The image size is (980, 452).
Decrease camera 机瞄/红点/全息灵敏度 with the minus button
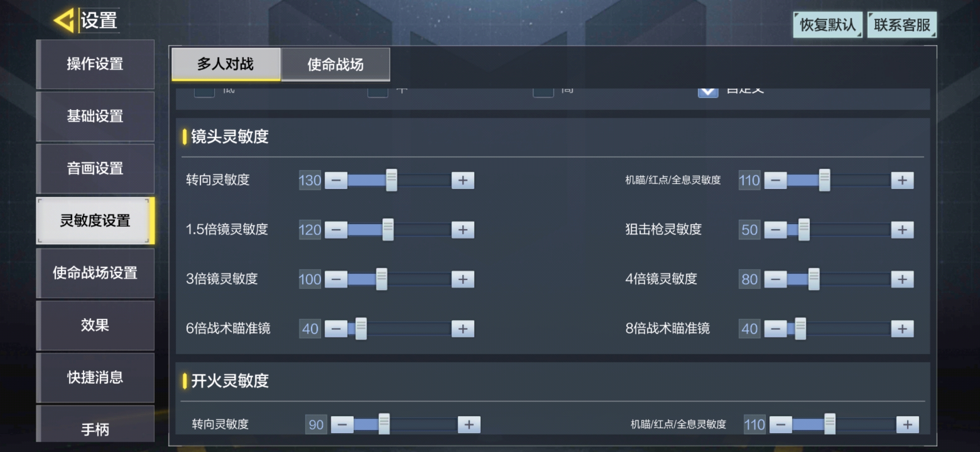click(775, 180)
